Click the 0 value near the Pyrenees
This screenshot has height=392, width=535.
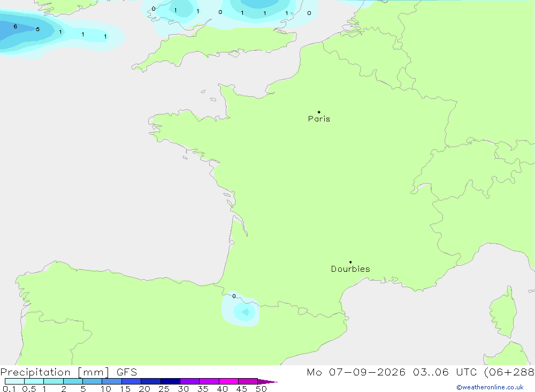234,296
